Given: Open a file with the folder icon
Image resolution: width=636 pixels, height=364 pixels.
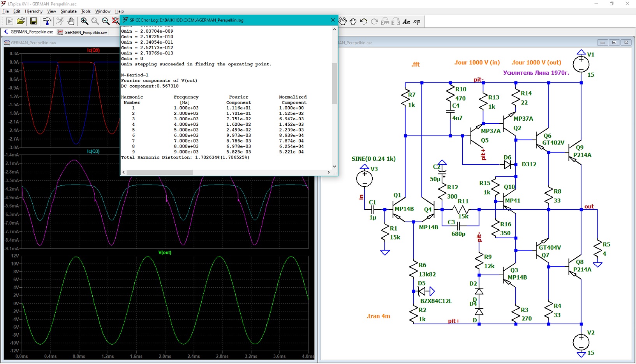Looking at the screenshot, I should point(21,21).
